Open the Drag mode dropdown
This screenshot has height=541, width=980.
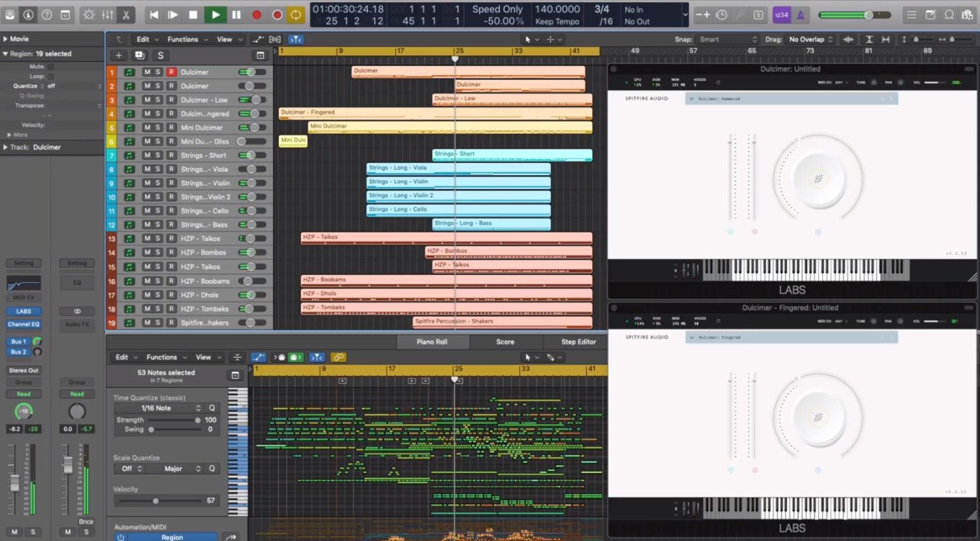pos(810,39)
